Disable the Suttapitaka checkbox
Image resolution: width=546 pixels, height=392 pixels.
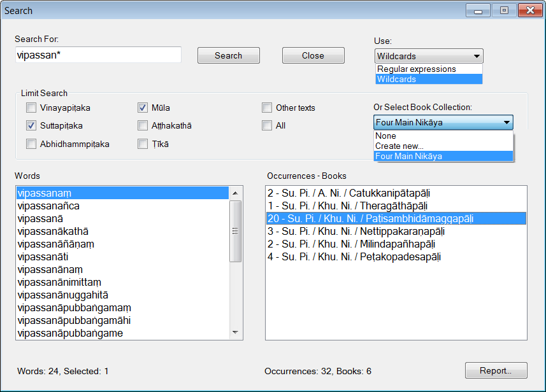click(x=31, y=125)
